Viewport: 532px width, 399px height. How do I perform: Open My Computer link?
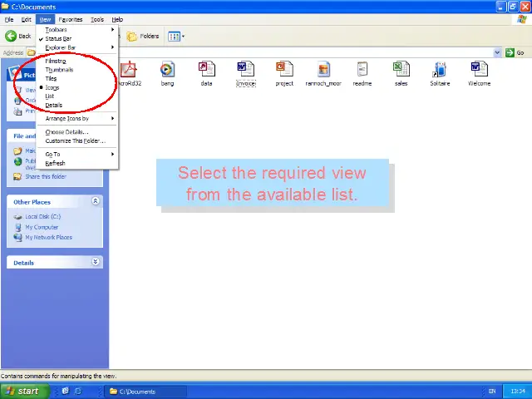42,227
